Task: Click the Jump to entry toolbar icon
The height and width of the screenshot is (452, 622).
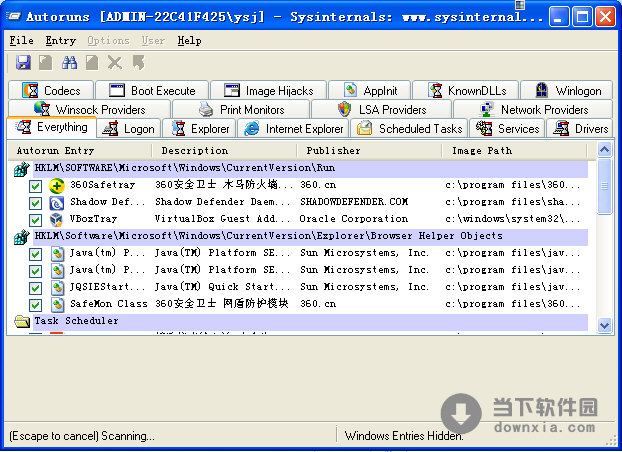Action: pos(138,63)
